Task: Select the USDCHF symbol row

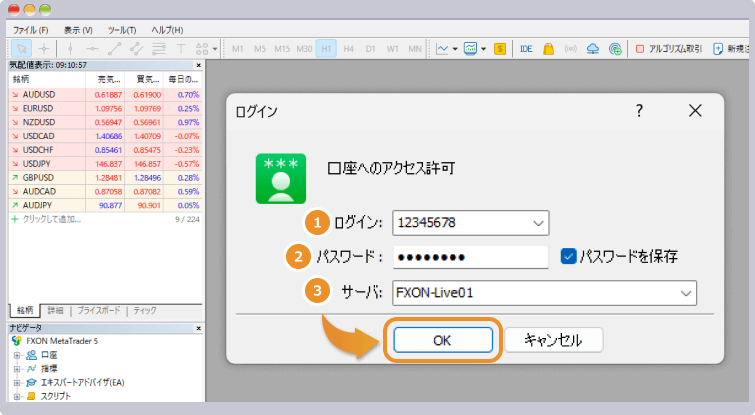Action: click(105, 150)
